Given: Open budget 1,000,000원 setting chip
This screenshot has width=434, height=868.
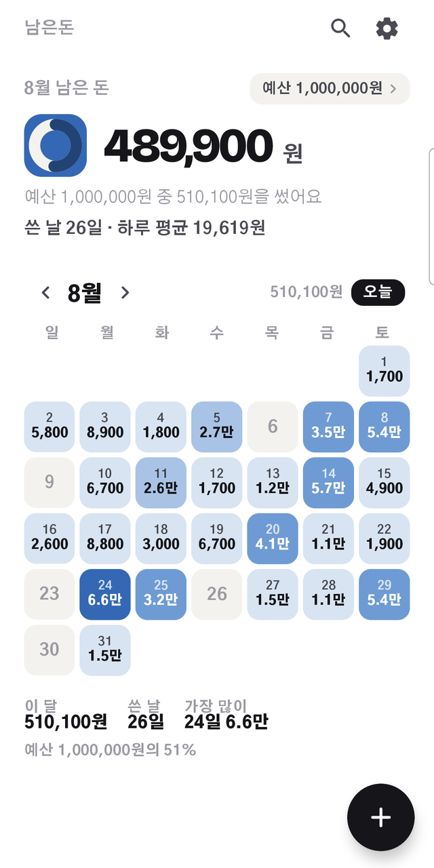Looking at the screenshot, I should (x=330, y=89).
